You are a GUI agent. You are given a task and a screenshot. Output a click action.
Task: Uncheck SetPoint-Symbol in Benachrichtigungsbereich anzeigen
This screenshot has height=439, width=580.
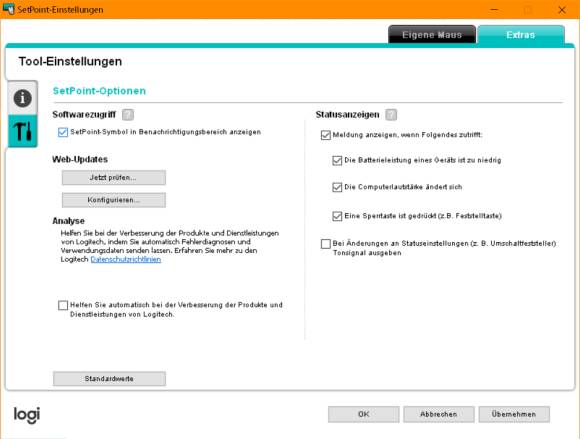(63, 132)
